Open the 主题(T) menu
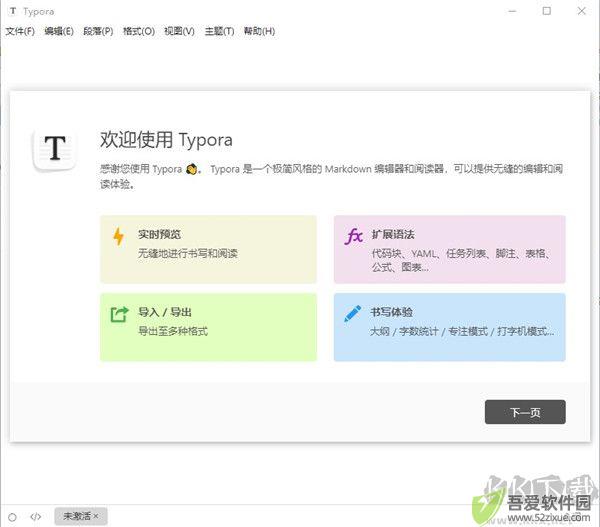Viewport: 600px width, 527px height. (x=219, y=31)
